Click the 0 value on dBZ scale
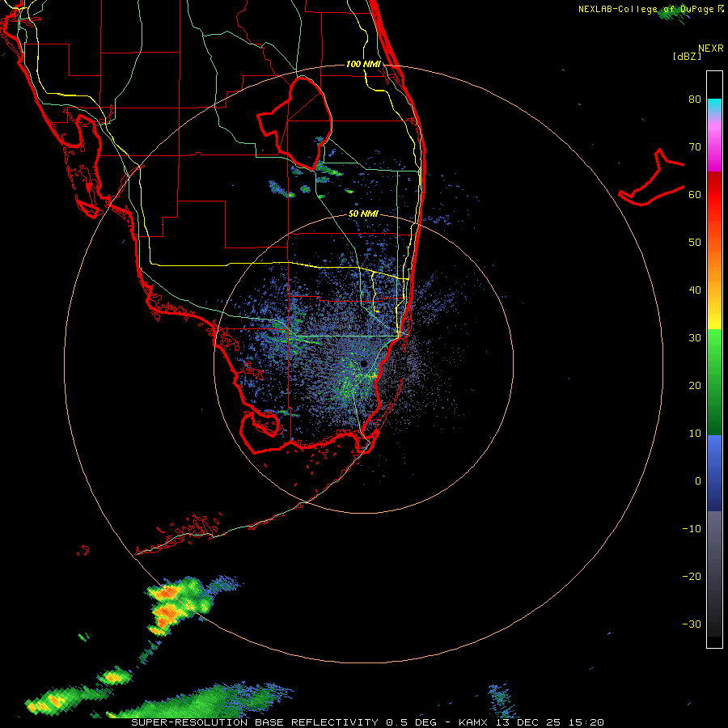 coord(698,481)
